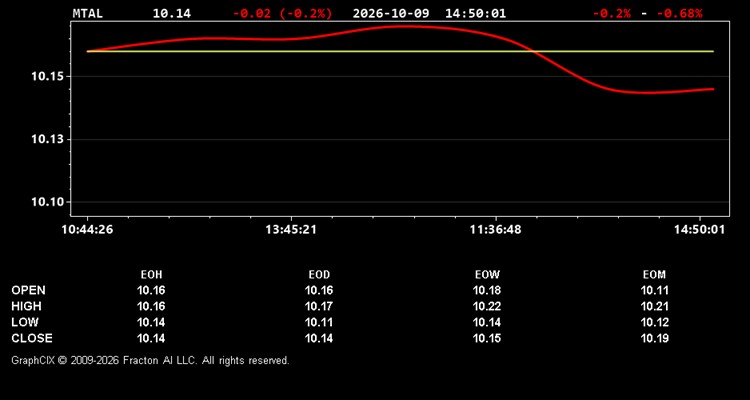Click the EOW column header
This screenshot has height=400, width=750.
click(x=487, y=275)
